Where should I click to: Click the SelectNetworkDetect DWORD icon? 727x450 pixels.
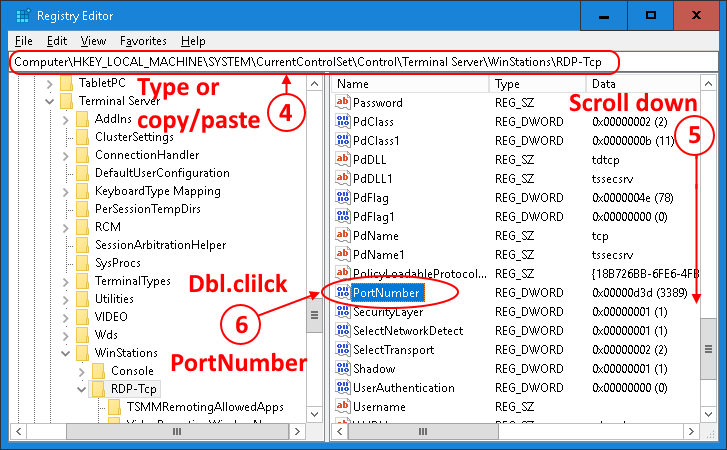343,330
